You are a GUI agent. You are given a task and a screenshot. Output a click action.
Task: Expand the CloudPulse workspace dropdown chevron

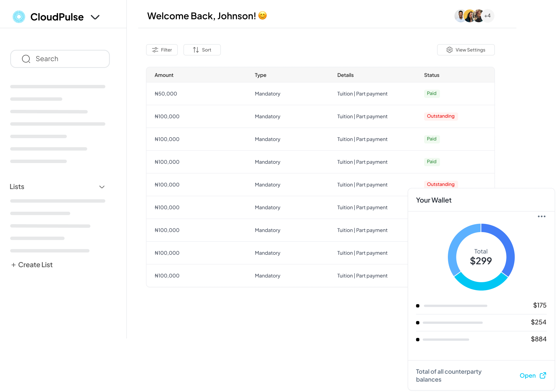click(x=95, y=17)
